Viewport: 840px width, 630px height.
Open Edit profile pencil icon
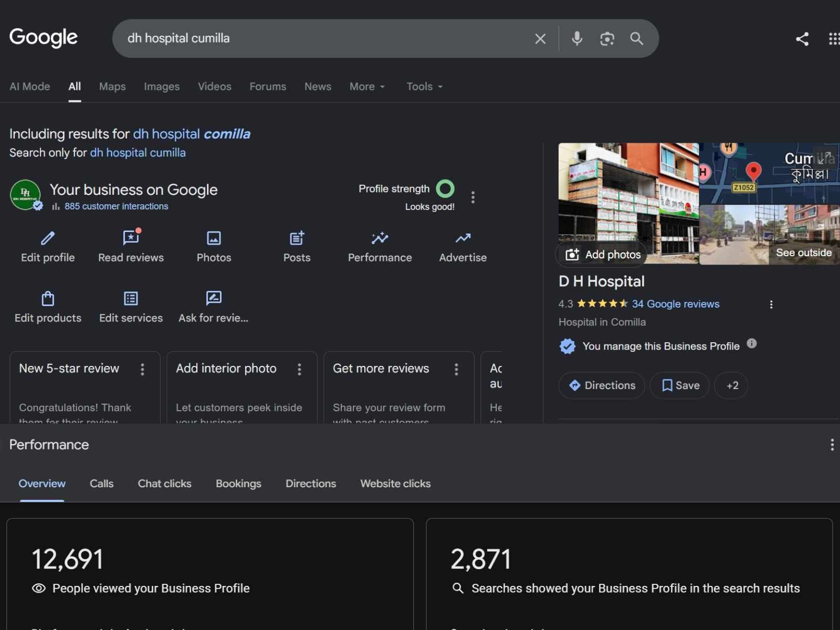coord(48,238)
